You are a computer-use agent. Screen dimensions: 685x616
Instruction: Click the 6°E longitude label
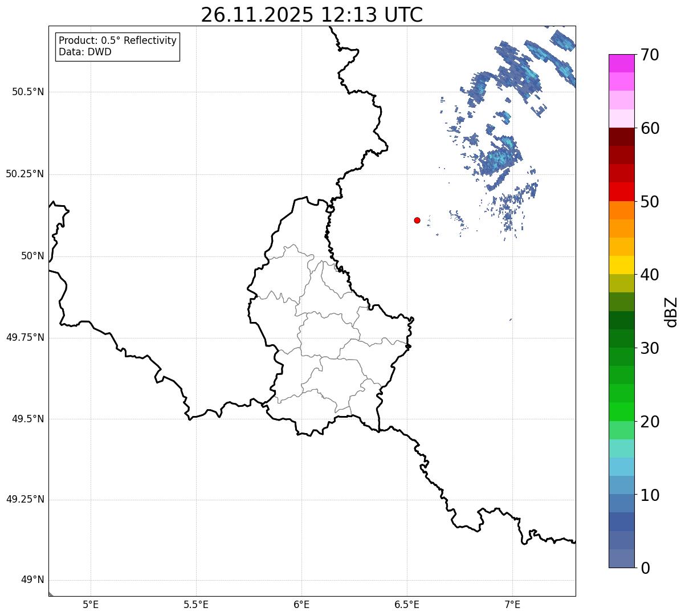pos(301,604)
